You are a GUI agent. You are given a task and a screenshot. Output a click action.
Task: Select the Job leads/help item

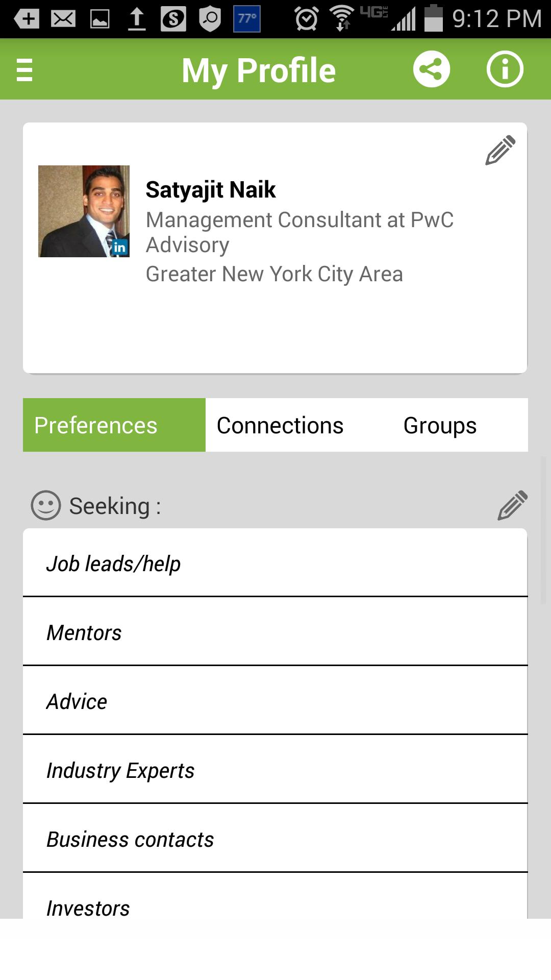tap(275, 563)
